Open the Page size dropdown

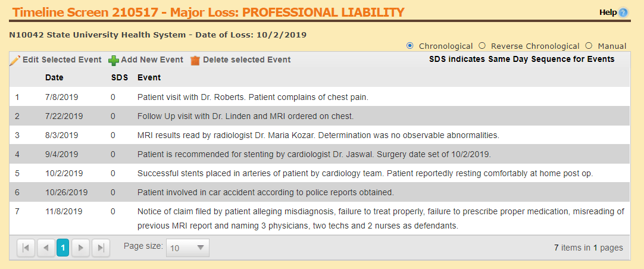(181, 248)
